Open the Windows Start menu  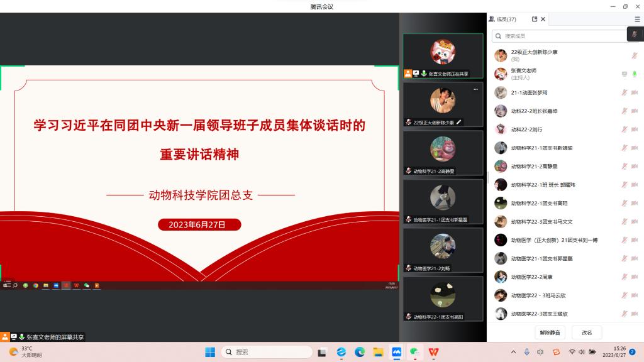point(209,352)
